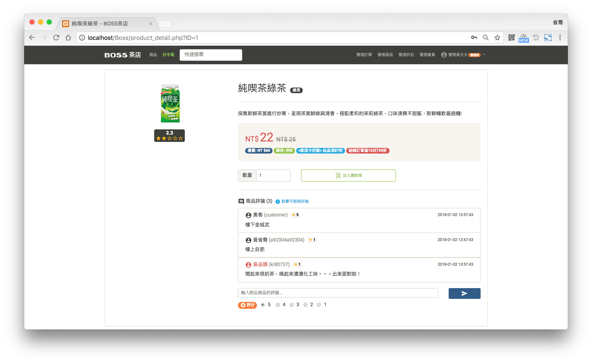
Task: Select rating 2 radio button
Action: coord(305,305)
